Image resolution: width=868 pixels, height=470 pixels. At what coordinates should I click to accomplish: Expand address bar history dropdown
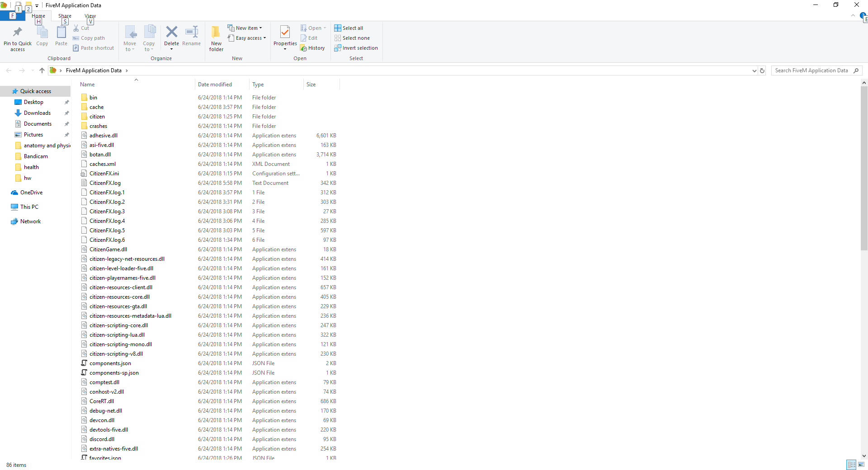tap(754, 70)
